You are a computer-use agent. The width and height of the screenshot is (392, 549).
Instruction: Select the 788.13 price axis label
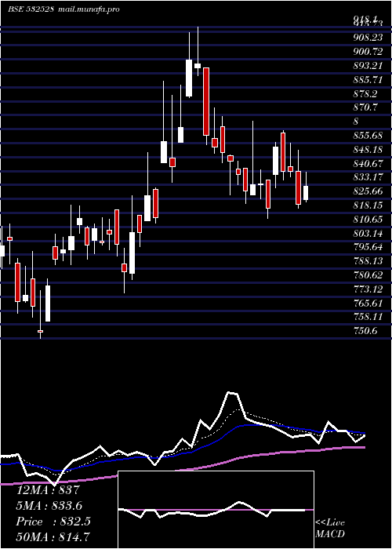click(367, 261)
